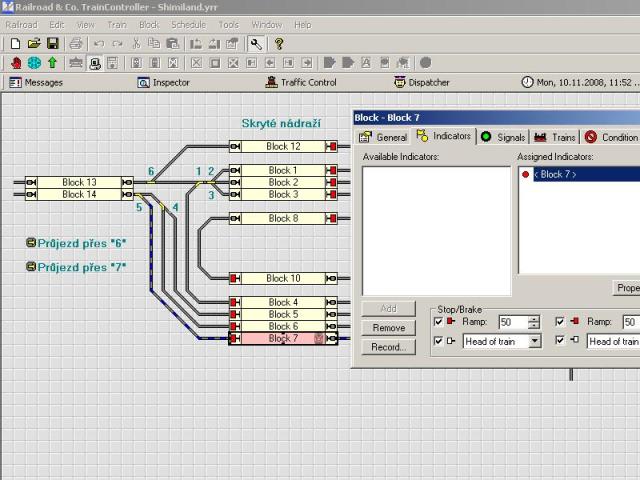The height and width of the screenshot is (480, 640).
Task: Switch to the Trains tab
Action: click(555, 137)
